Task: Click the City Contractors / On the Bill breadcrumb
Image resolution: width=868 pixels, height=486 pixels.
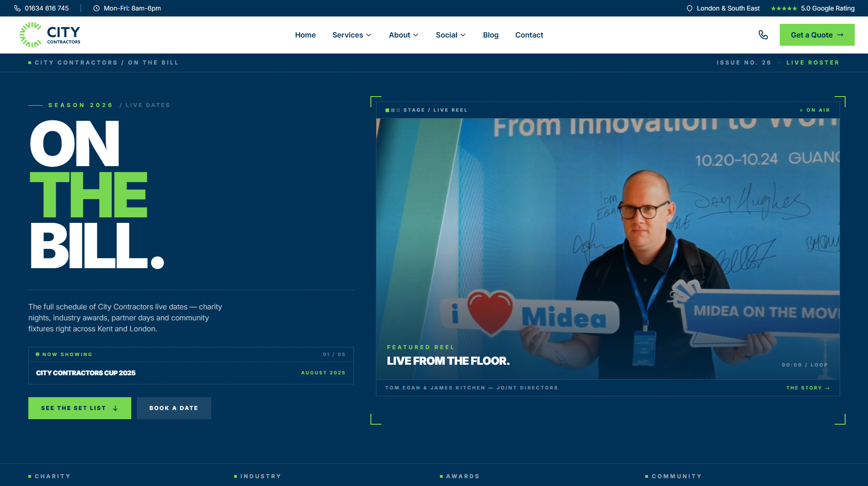Action: (107, 63)
